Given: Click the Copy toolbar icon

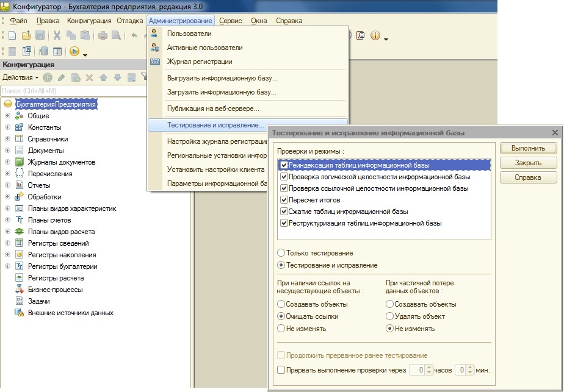Looking at the screenshot, I should click(x=71, y=35).
